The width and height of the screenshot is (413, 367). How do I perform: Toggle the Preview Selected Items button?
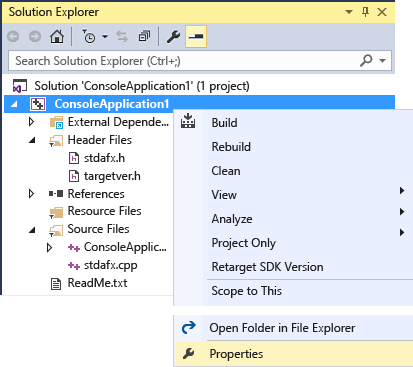point(196,36)
